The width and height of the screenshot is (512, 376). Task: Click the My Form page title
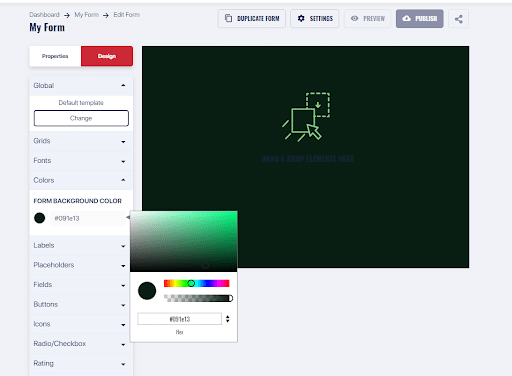(47, 27)
